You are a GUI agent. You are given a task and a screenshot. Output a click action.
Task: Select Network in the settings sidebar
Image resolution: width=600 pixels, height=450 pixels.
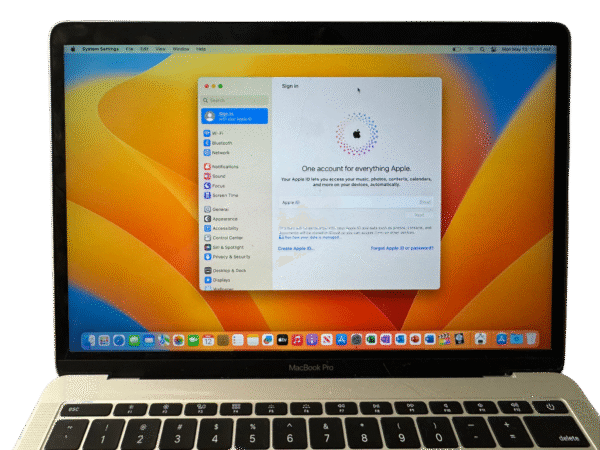pyautogui.click(x=217, y=152)
